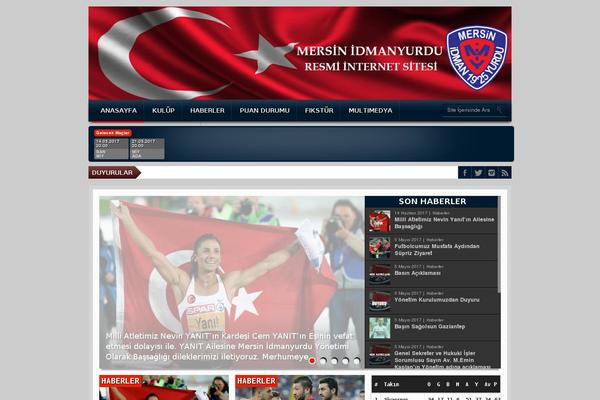Screen dimensions: 600x400
Task: Open the Basın Açıklaması news item
Action: (x=417, y=273)
